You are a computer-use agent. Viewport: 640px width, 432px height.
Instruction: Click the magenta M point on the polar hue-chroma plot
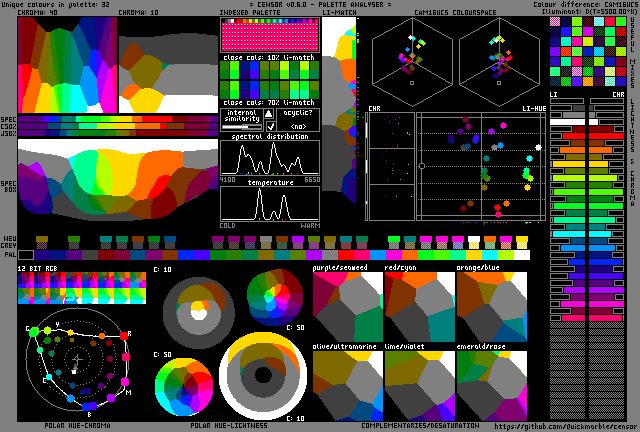coord(125,382)
